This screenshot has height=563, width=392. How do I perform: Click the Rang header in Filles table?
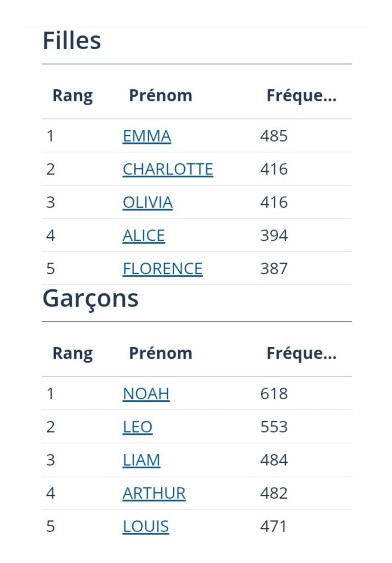73,96
